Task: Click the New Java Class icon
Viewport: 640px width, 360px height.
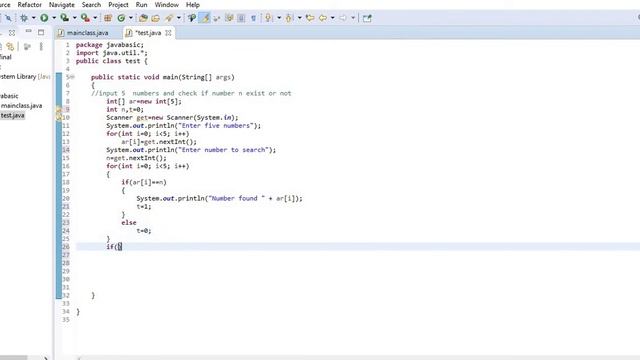Action: (121, 18)
